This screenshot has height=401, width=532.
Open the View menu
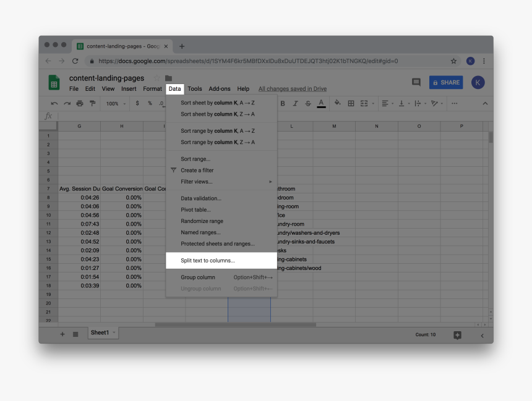tap(108, 89)
